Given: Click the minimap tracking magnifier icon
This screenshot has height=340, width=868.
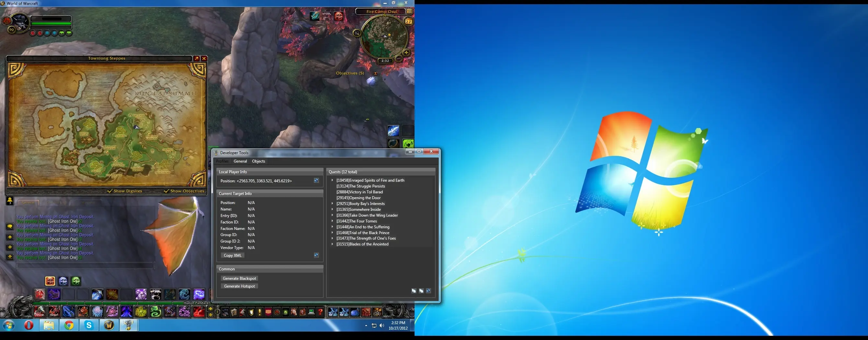Looking at the screenshot, I should pos(357,33).
